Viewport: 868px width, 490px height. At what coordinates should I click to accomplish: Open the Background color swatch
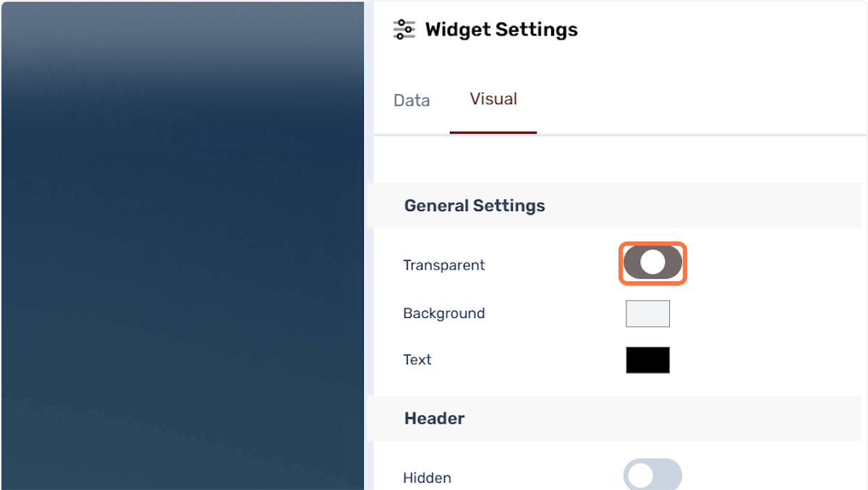click(x=647, y=314)
